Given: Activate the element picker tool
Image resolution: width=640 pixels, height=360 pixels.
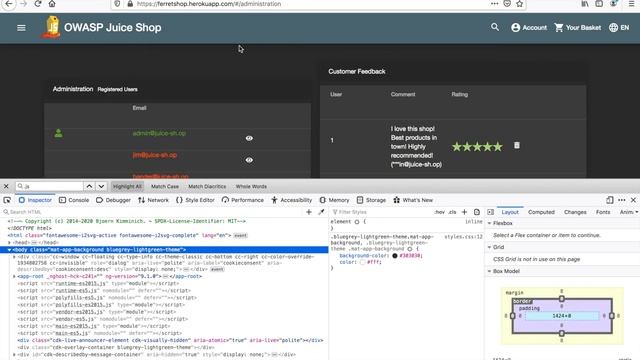Looking at the screenshot, I should 7,200.
